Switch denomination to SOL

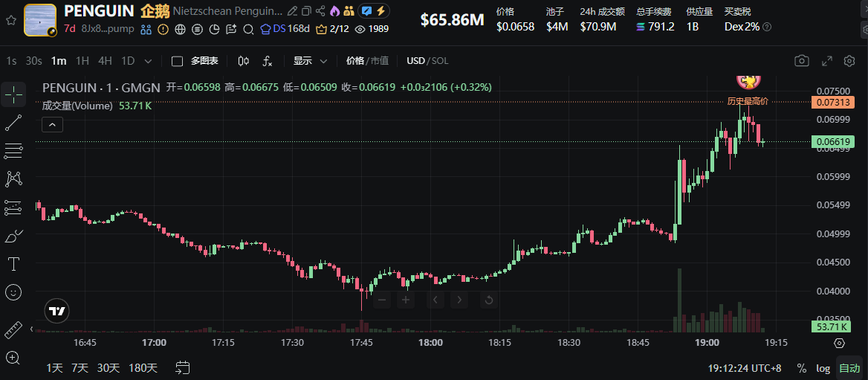(x=440, y=61)
